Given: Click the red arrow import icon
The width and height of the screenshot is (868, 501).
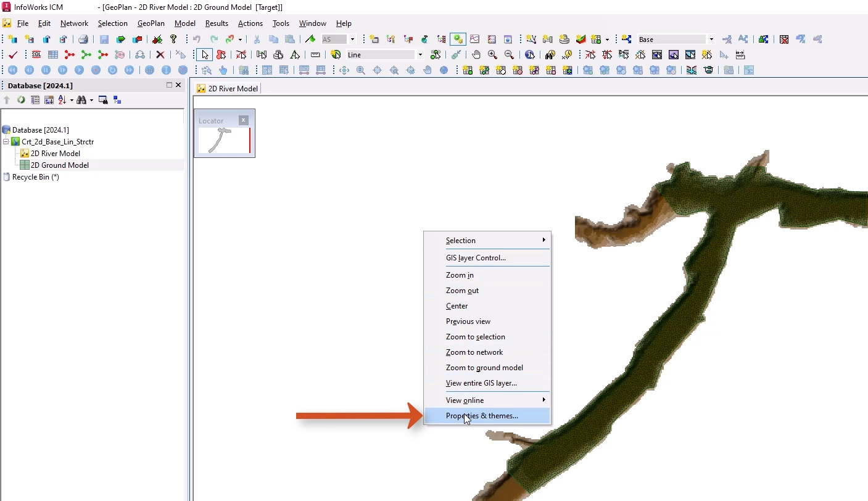Looking at the screenshot, I should point(137,39).
